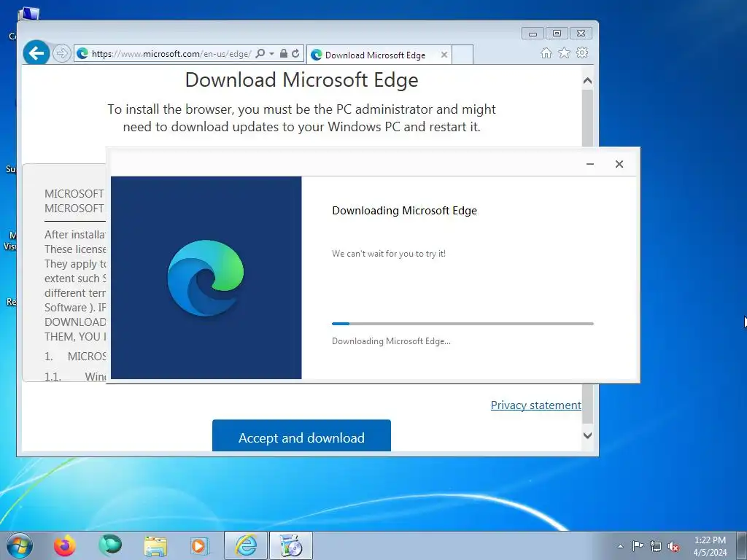Screen dimensions: 747x560
Task: Click the page scrollbar down arrow
Action: 587,435
